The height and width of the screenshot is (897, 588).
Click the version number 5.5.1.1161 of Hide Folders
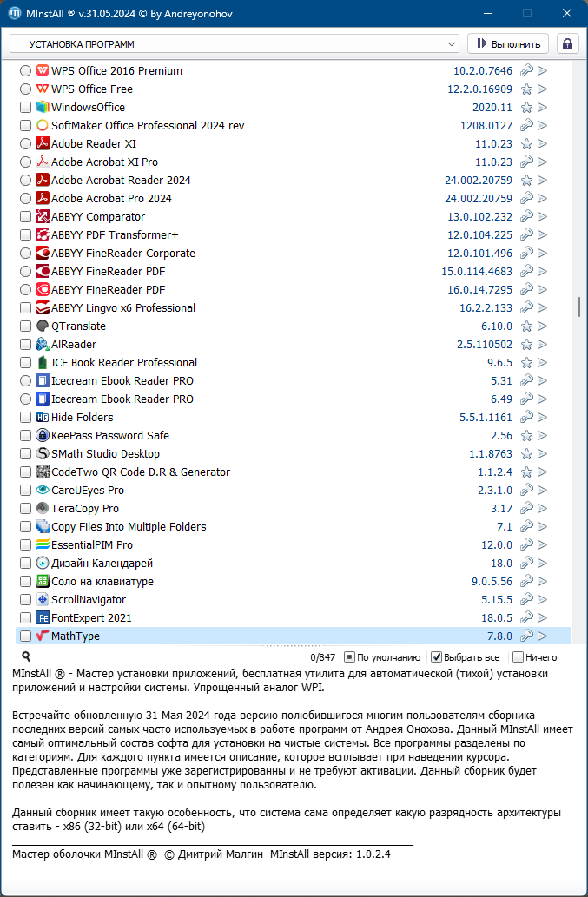pyautogui.click(x=486, y=417)
